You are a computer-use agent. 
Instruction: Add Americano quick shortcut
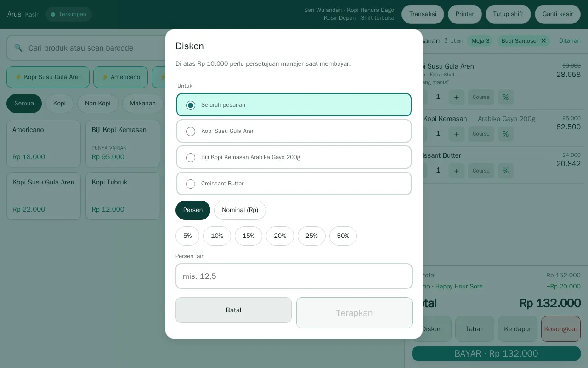[x=121, y=77]
